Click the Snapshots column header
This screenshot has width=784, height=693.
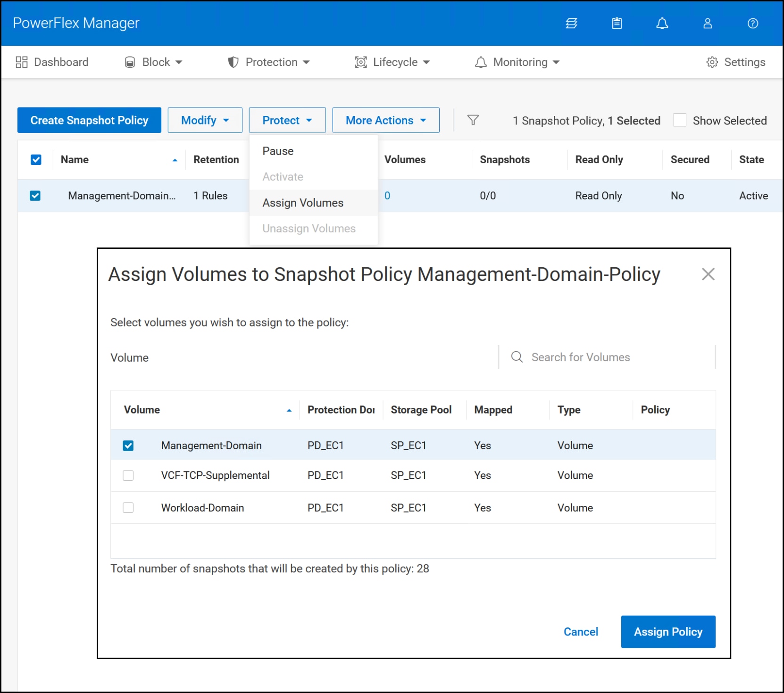pos(505,159)
